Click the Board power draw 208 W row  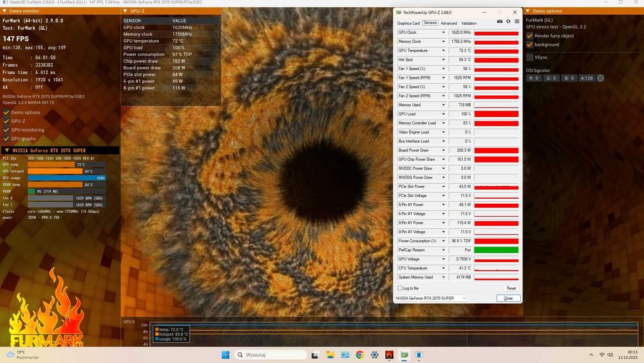171,68
